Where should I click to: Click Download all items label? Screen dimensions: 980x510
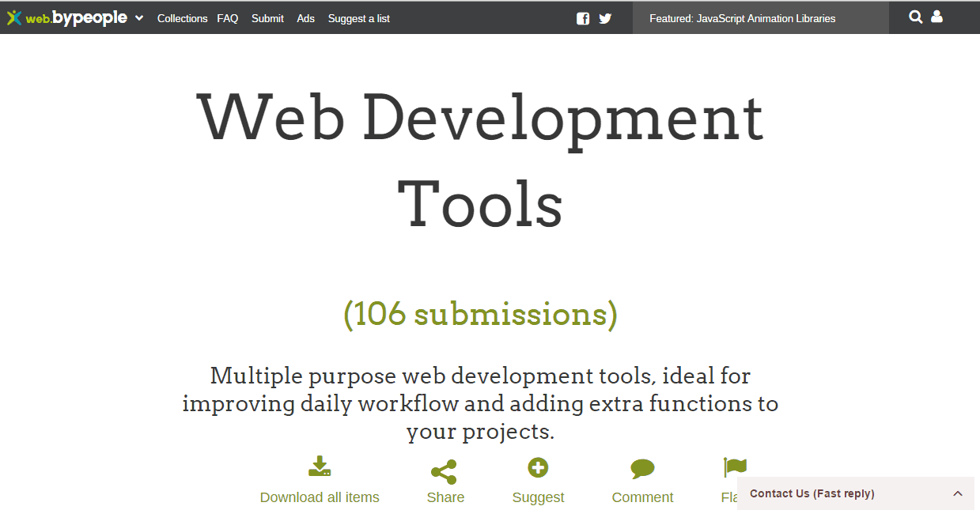[320, 497]
